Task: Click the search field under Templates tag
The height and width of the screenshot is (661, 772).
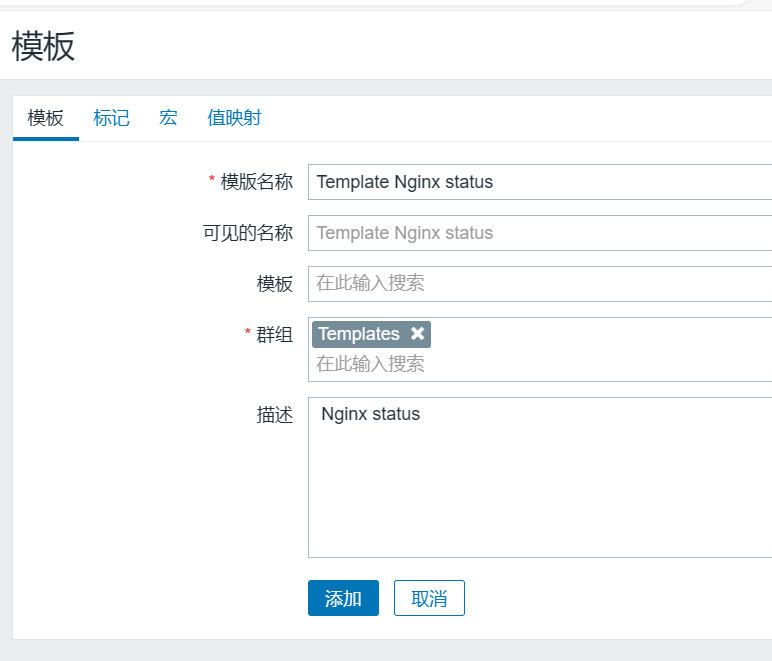Action: tap(540, 364)
